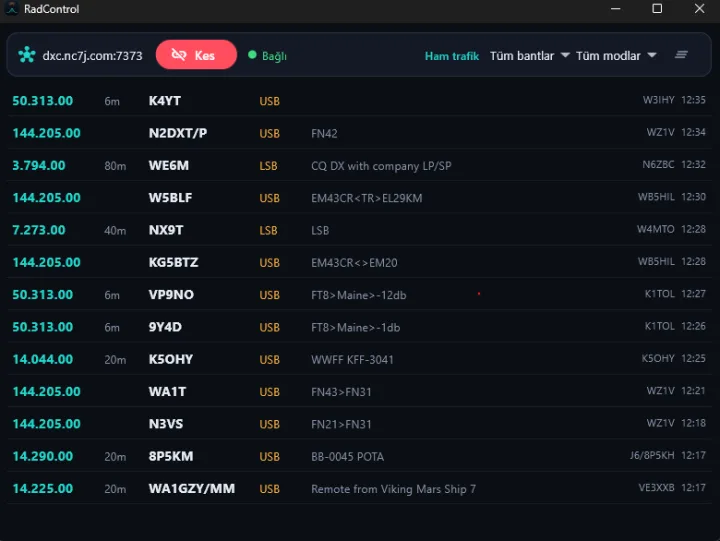Click spotter W3IHY
The width and height of the screenshot is (720, 541).
658,100
